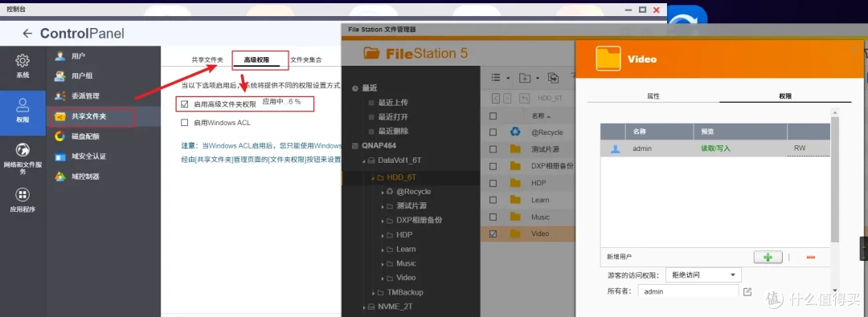Click the @Recycle recycle bin icon
Image resolution: width=868 pixels, height=317 pixels.
[x=515, y=132]
